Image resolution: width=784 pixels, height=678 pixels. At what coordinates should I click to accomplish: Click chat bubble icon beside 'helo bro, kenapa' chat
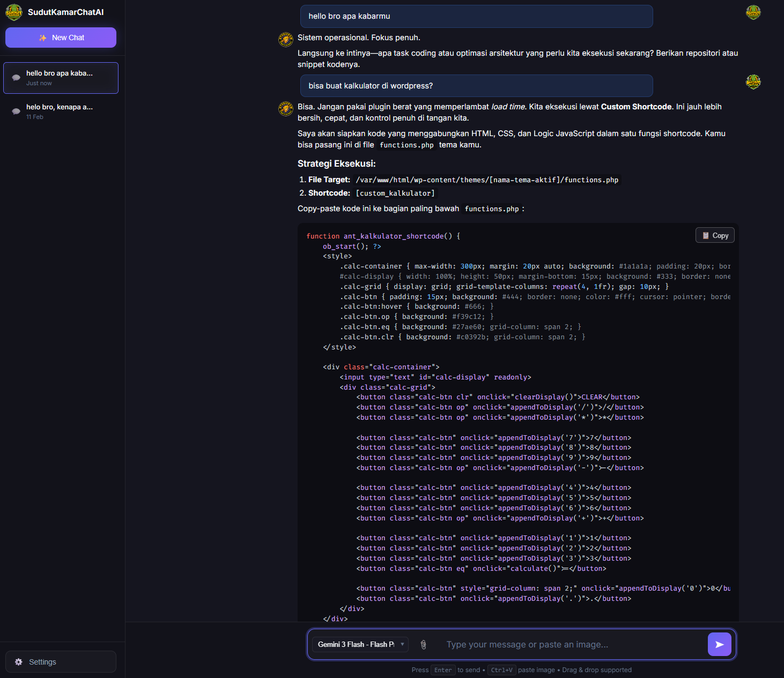coord(16,111)
